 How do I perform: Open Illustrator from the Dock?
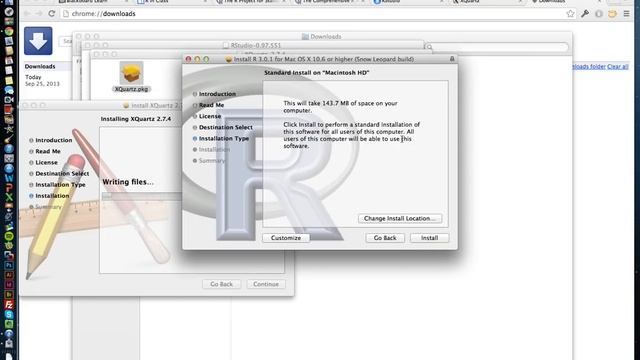pyautogui.click(x=9, y=275)
